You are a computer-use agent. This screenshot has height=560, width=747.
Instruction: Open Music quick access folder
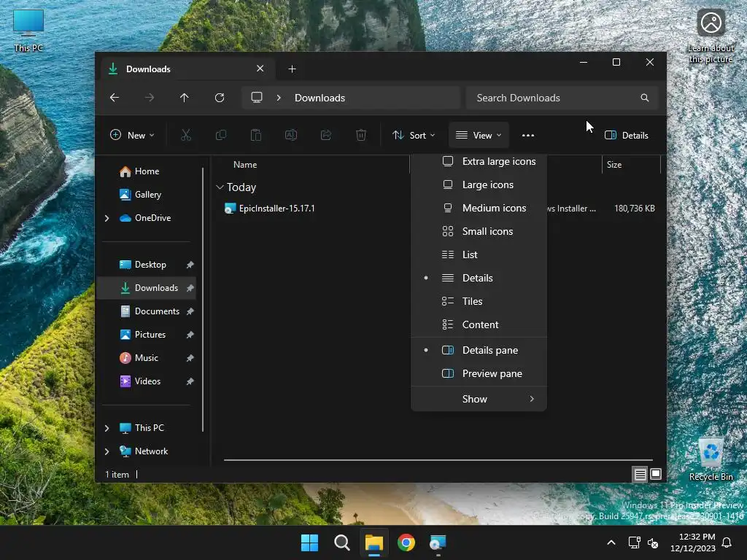pos(146,358)
